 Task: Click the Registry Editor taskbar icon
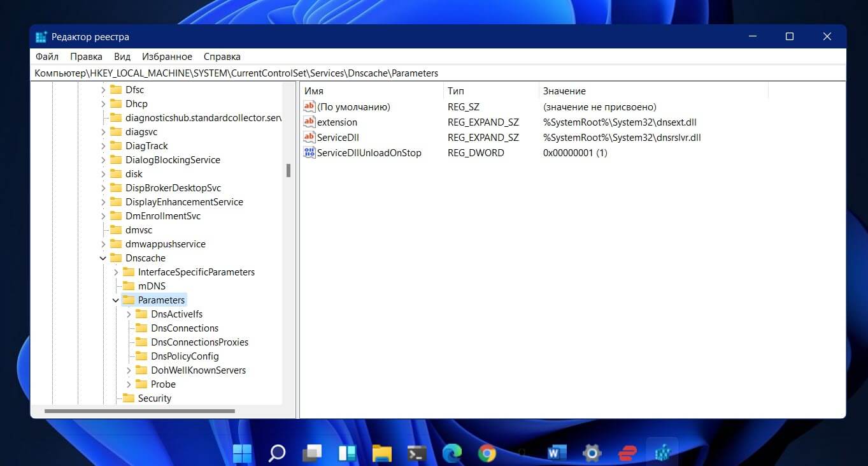coord(662,453)
